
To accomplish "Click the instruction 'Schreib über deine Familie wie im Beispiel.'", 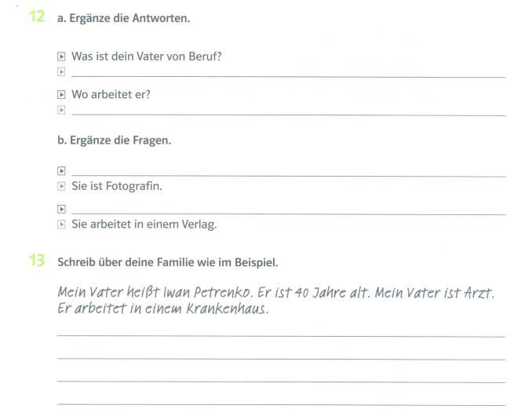I will point(168,262).
